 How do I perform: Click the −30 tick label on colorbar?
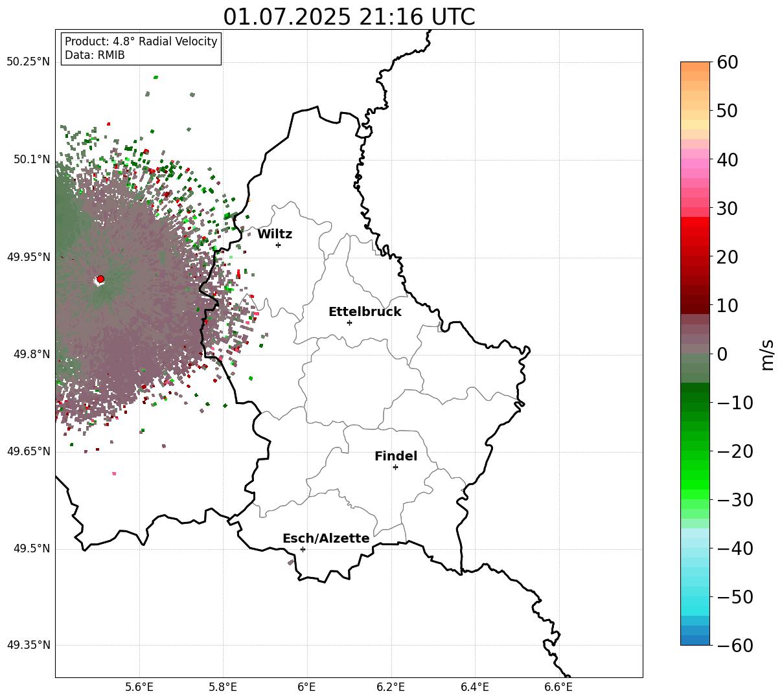click(735, 500)
